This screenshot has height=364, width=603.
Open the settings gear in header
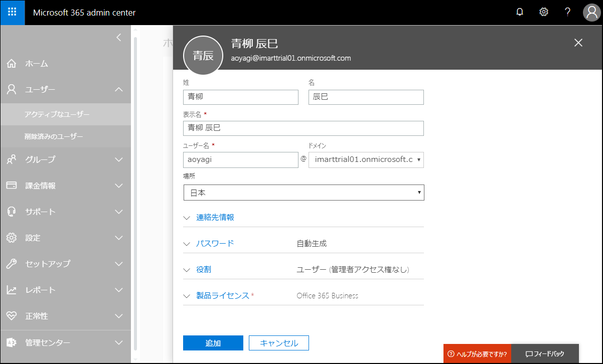[544, 13]
